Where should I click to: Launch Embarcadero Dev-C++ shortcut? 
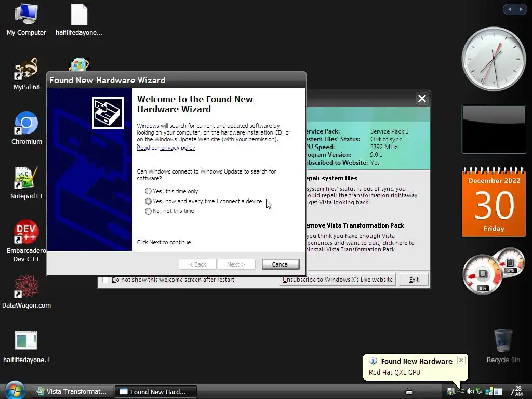tap(26, 241)
